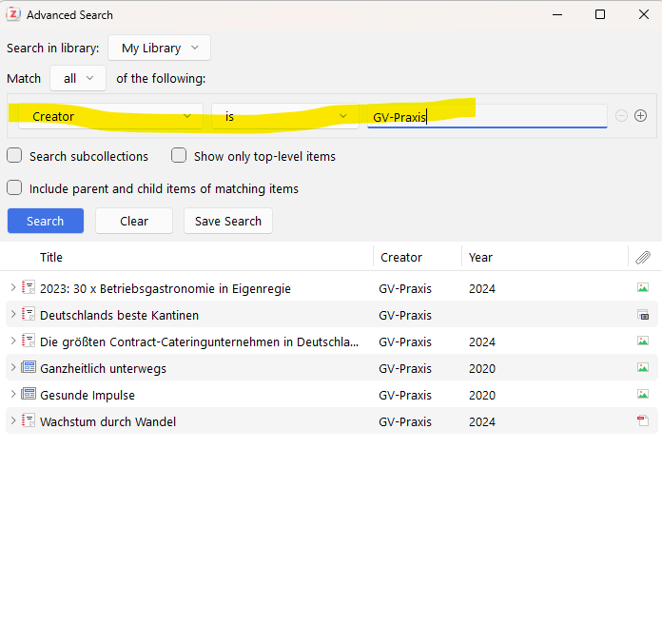Check Include parent and child items option
Screen dimensions: 662x644
point(14,188)
